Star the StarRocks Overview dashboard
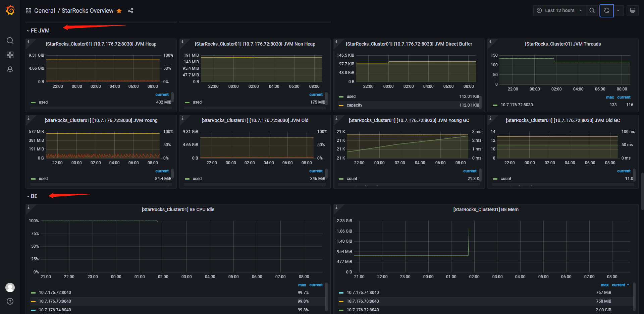The width and height of the screenshot is (644, 314). pos(119,11)
